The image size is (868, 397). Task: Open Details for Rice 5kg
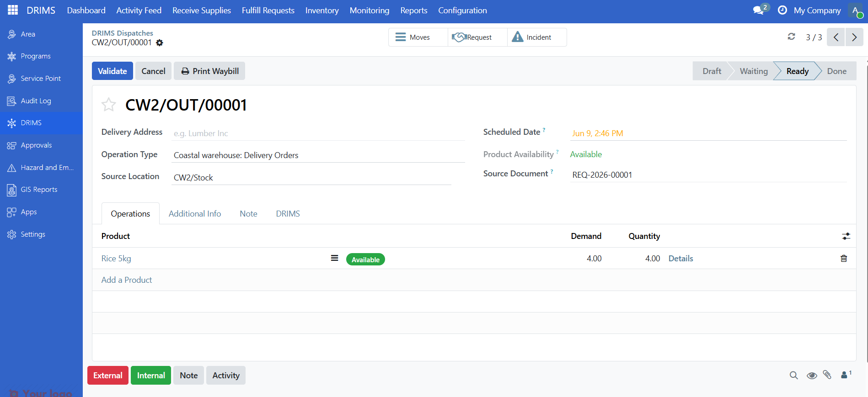pyautogui.click(x=680, y=259)
